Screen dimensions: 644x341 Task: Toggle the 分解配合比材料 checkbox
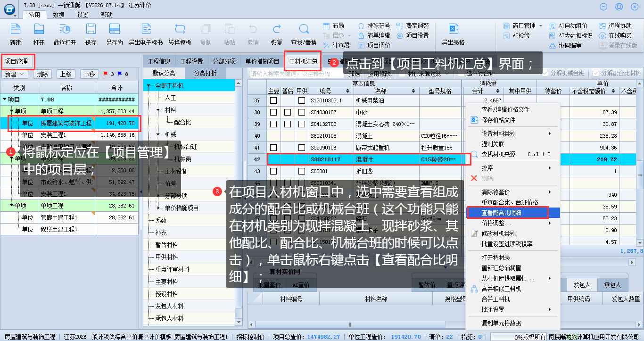(x=596, y=74)
